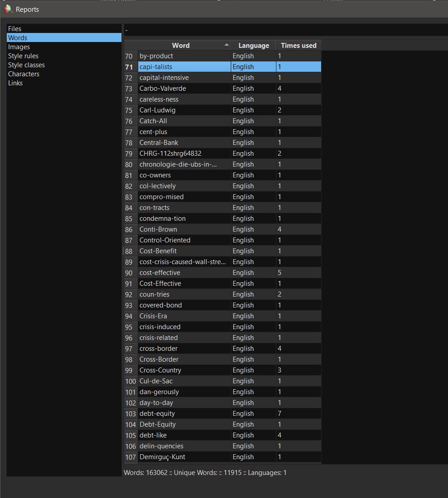Click row number 70 header
This screenshot has width=448, height=498.
131,56
